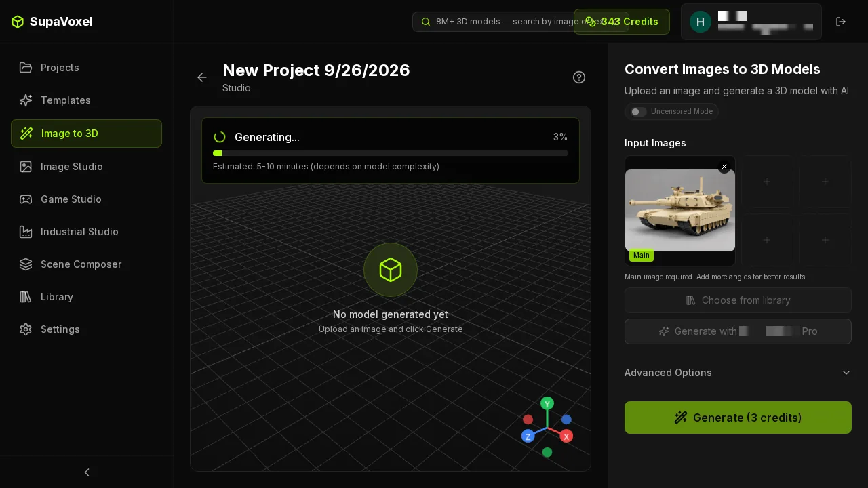Click the 343 Credits button

tap(622, 22)
